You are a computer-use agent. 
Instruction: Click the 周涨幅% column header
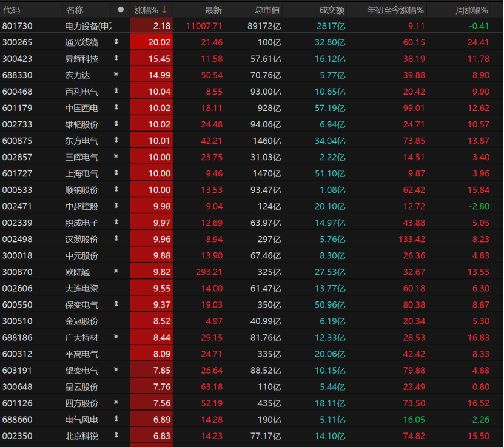click(x=472, y=10)
